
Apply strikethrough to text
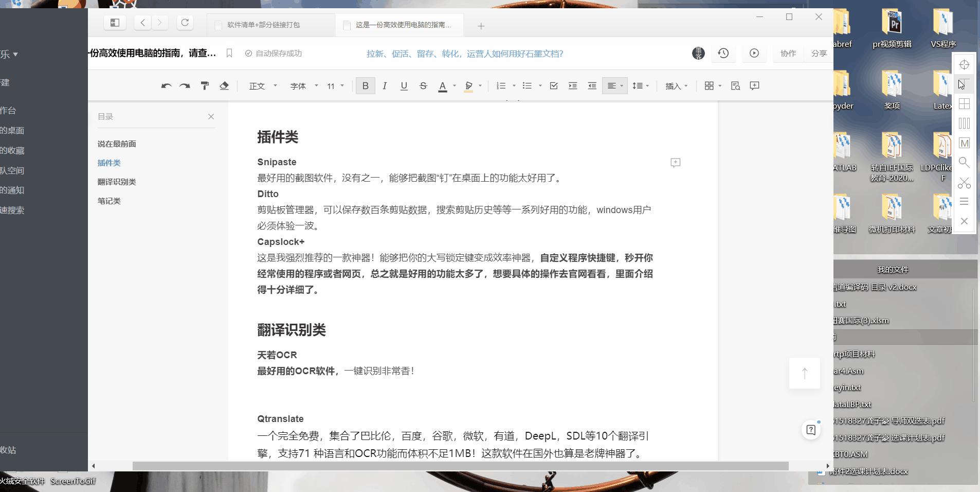[423, 85]
